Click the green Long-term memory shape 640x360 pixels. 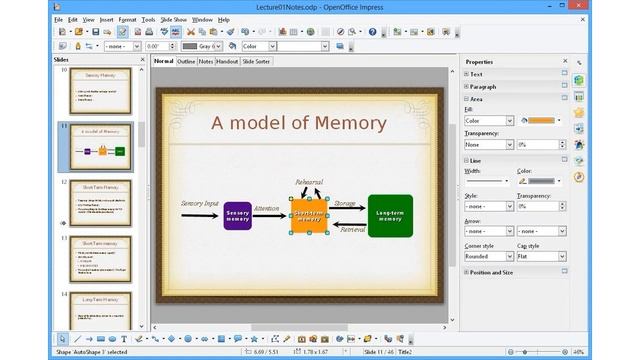pos(390,216)
